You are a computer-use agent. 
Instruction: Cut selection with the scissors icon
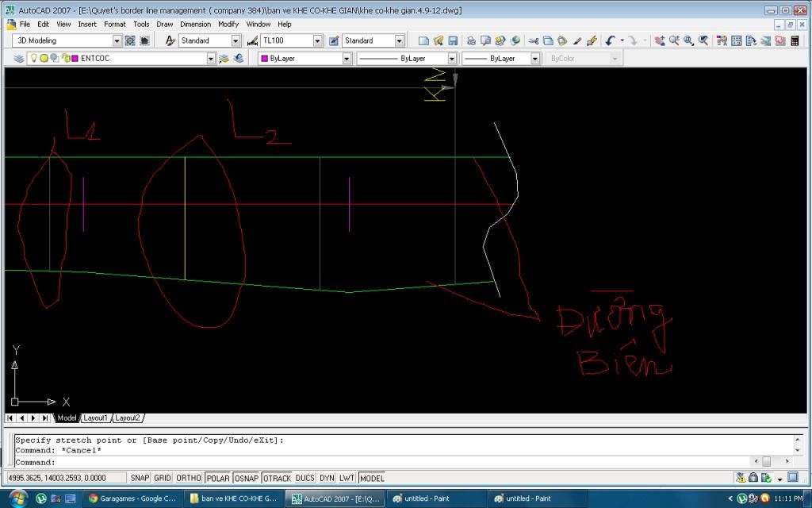pyautogui.click(x=534, y=40)
